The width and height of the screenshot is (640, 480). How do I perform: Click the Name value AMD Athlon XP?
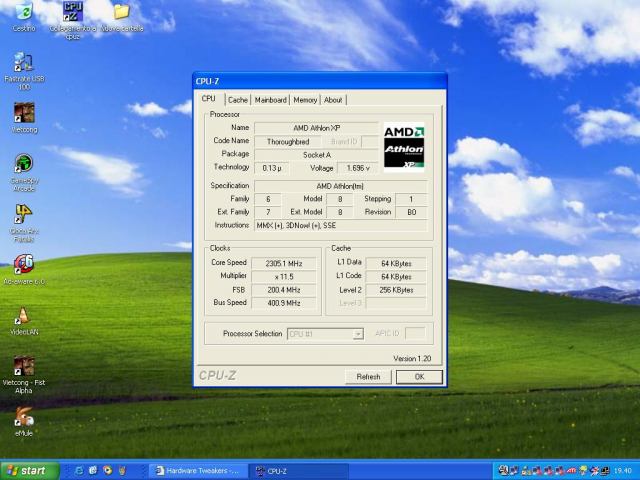point(317,128)
